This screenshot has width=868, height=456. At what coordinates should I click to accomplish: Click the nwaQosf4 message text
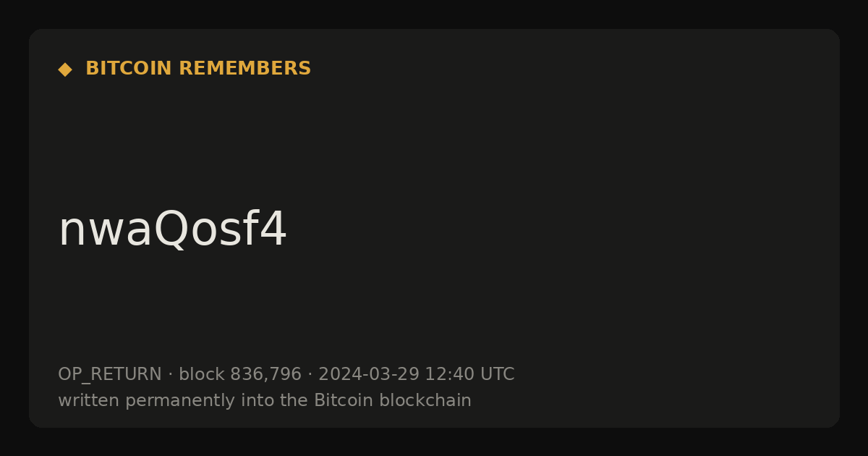172,229
